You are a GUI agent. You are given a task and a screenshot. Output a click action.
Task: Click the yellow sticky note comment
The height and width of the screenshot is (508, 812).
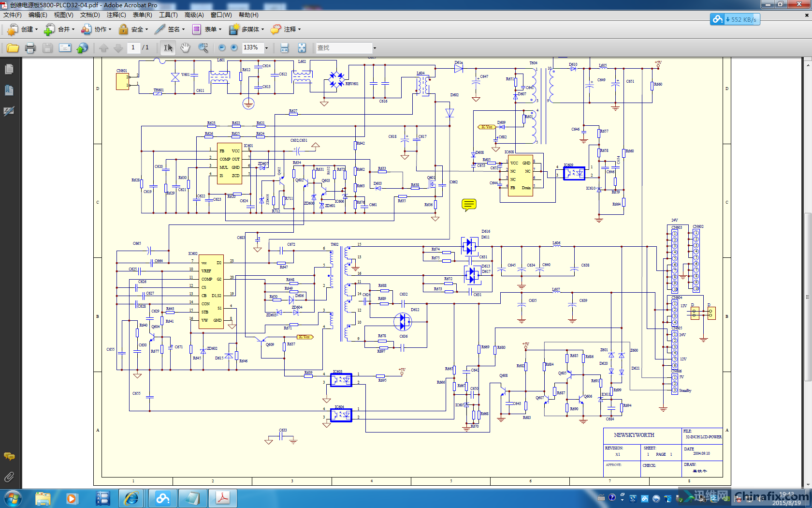click(x=469, y=205)
